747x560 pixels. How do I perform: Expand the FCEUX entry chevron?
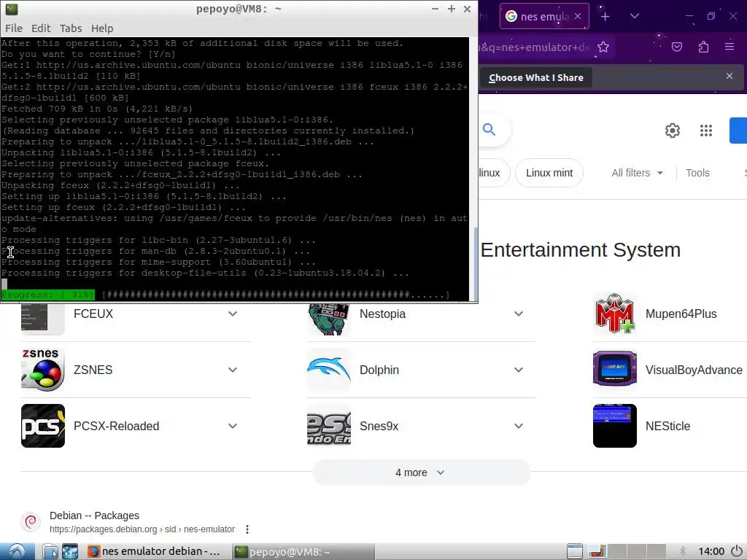(x=233, y=314)
